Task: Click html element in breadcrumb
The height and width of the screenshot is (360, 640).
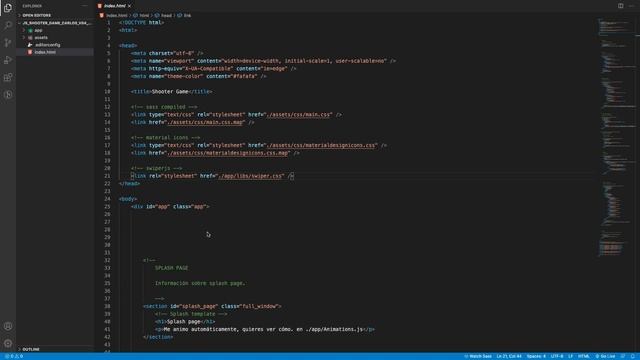Action: 144,16
